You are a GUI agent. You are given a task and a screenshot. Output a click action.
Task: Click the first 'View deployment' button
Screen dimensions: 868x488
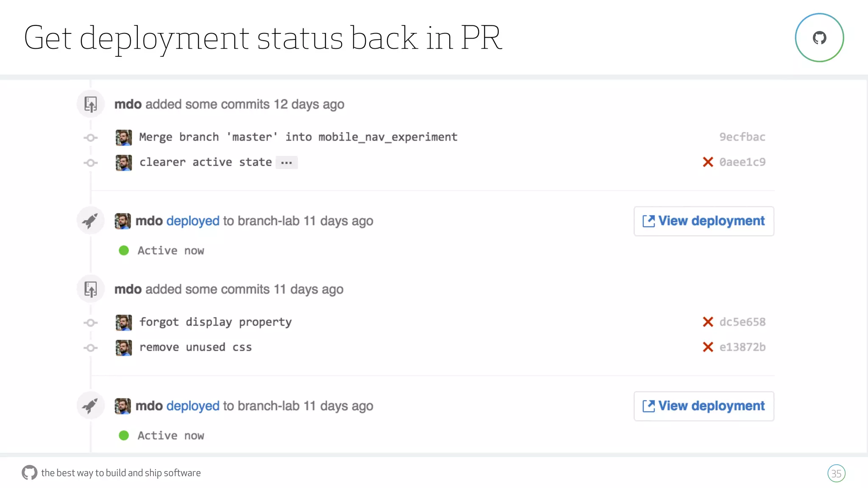[x=704, y=221]
